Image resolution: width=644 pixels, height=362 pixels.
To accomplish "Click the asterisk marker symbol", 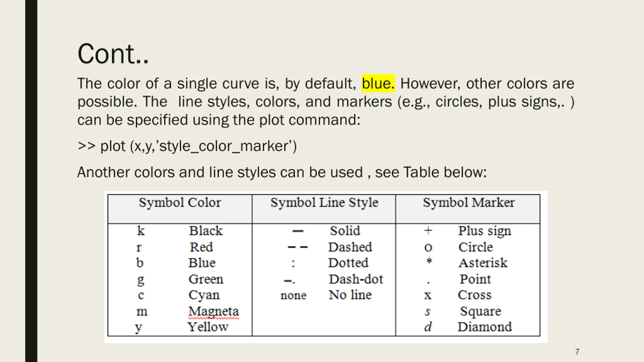I will [429, 261].
